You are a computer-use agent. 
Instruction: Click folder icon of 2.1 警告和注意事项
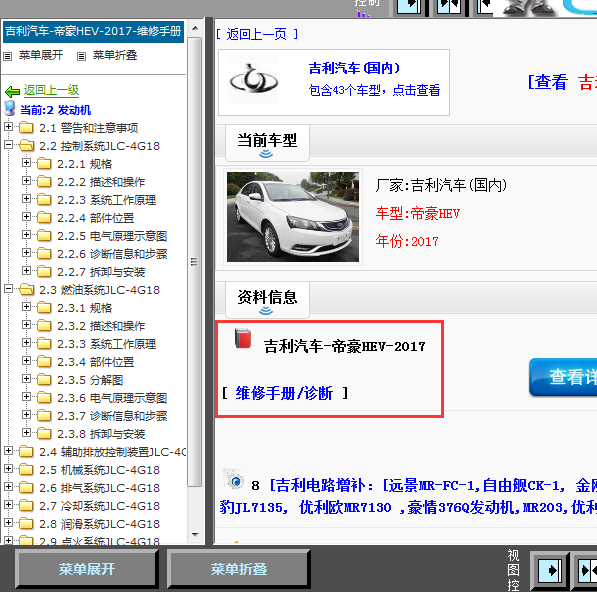click(x=26, y=128)
